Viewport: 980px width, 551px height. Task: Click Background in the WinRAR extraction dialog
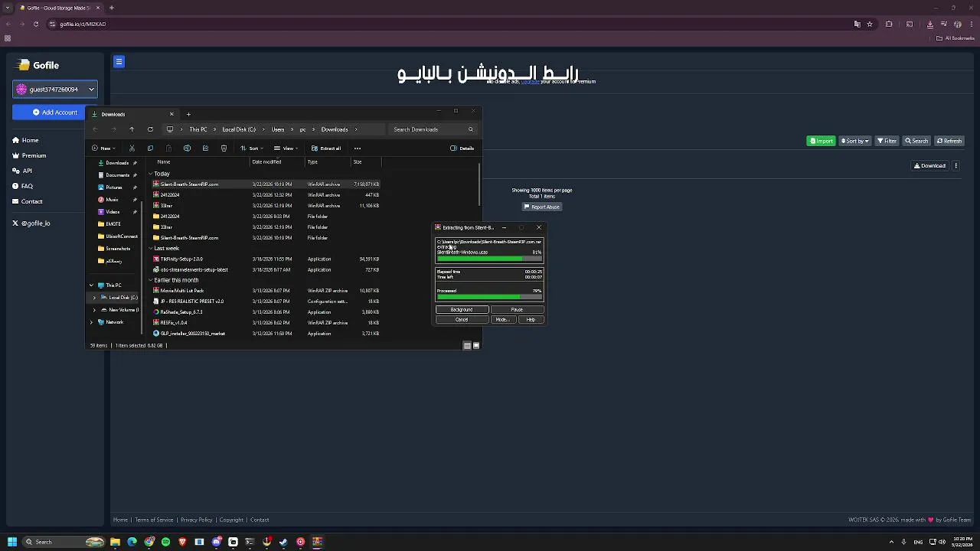click(x=462, y=310)
